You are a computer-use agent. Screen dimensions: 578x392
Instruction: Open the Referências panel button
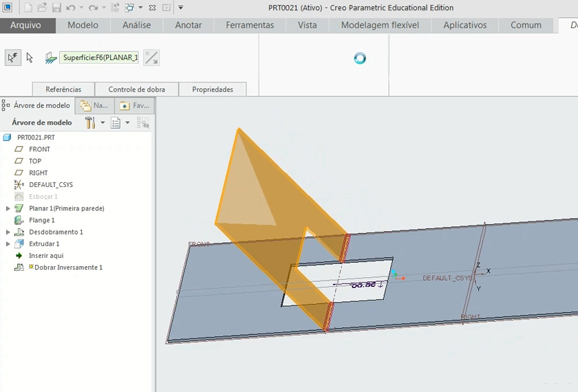[63, 89]
